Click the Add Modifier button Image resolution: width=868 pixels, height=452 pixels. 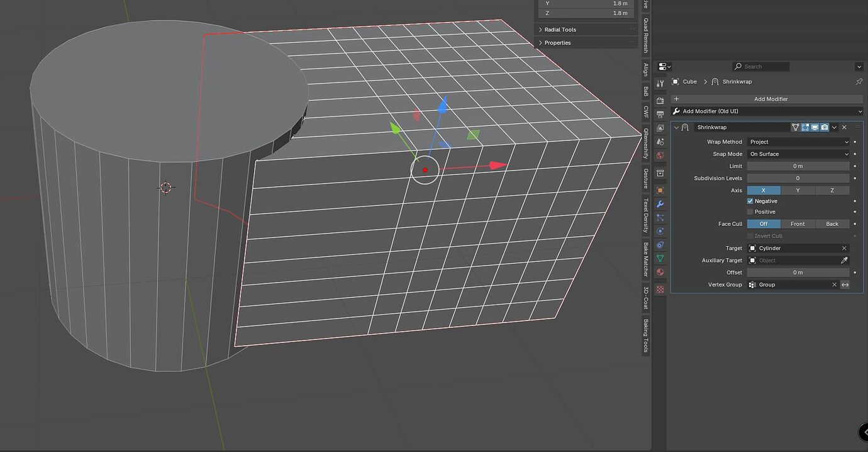(x=767, y=99)
